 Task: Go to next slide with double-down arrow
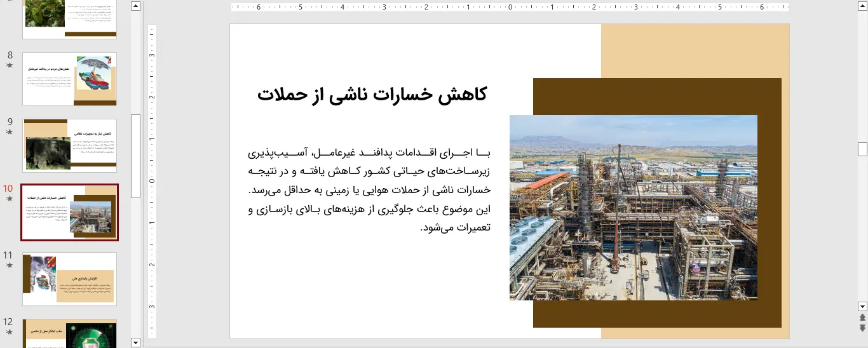862,328
